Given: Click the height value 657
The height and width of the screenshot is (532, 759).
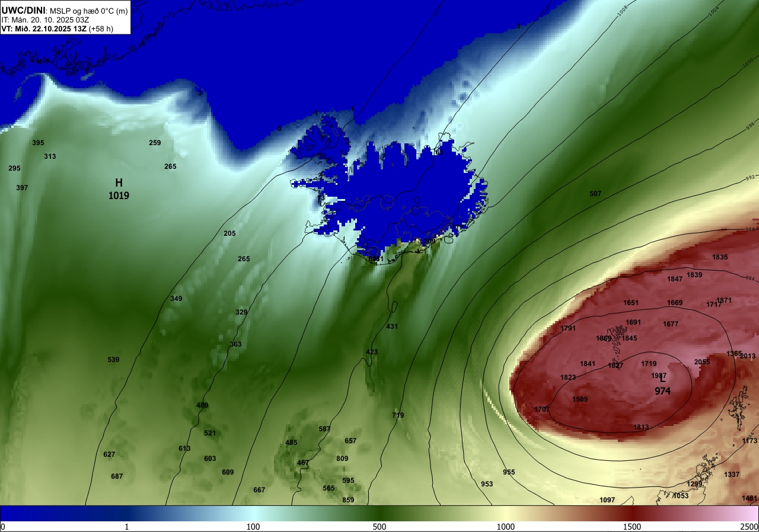Looking at the screenshot, I should pos(350,441).
